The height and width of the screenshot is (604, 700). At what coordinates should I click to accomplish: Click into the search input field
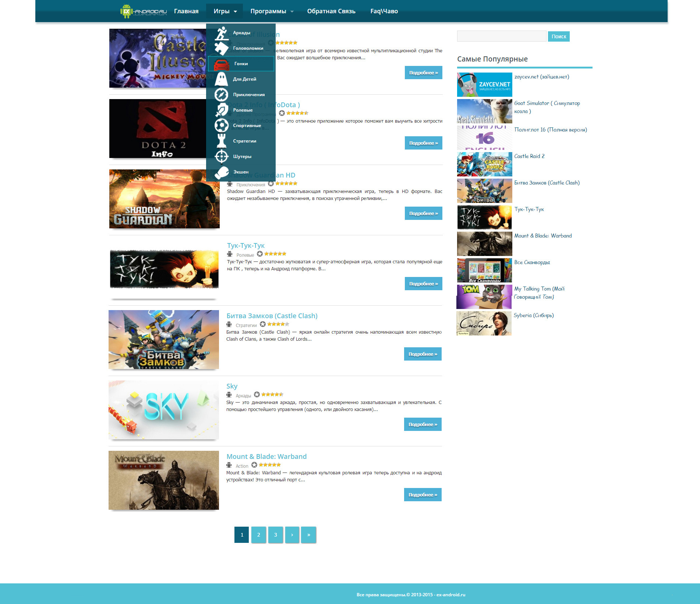502,36
